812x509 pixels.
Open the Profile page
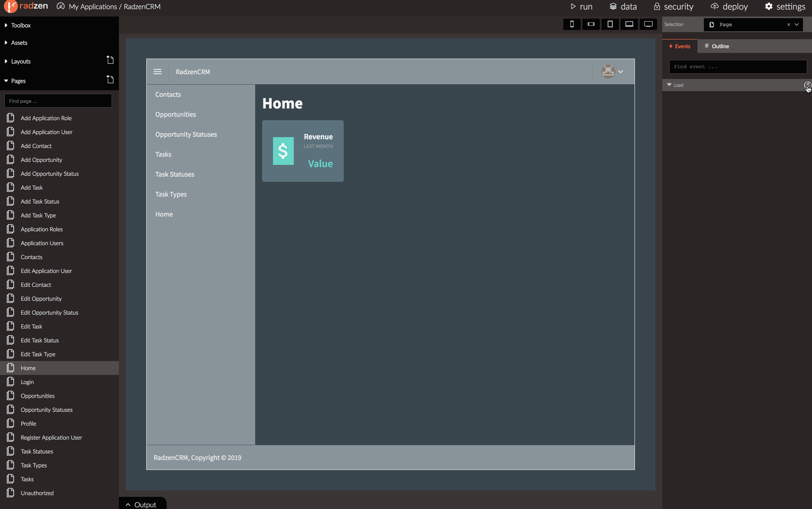[x=29, y=424]
